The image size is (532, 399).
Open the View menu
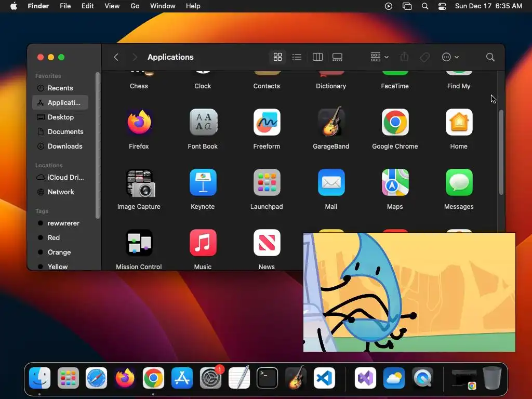click(x=112, y=6)
